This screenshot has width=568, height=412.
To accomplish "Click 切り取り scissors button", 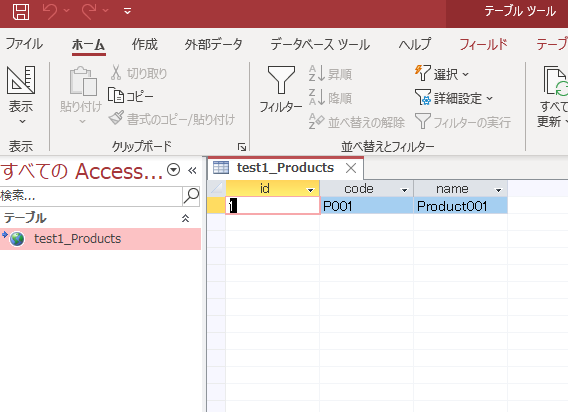I will [x=139, y=73].
